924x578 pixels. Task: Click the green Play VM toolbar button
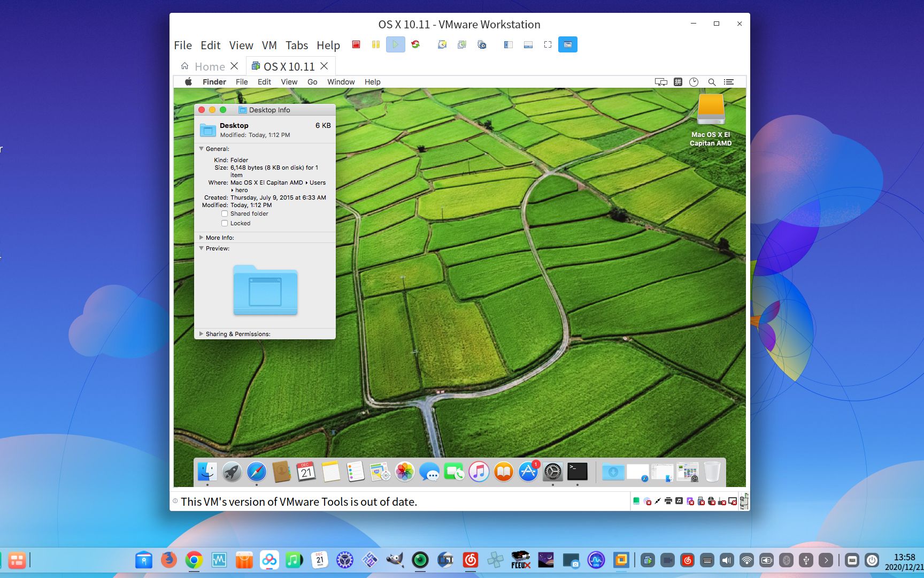pyautogui.click(x=396, y=44)
